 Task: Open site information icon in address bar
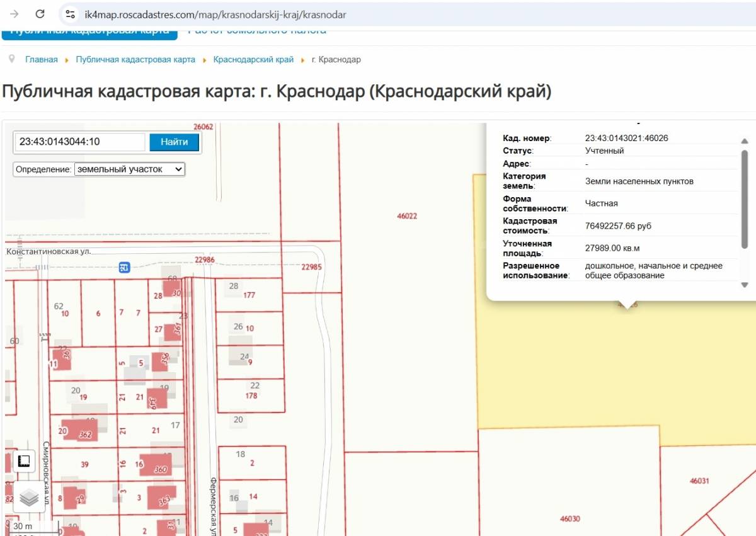71,14
